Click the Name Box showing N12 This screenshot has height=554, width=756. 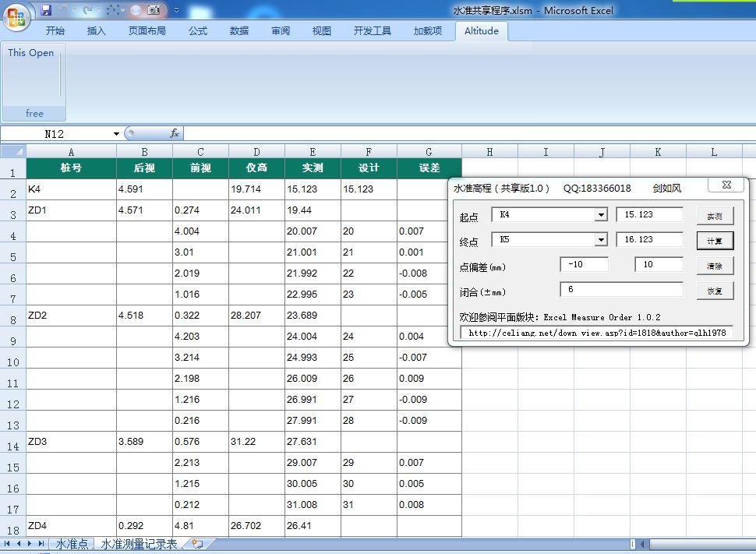tap(55, 133)
